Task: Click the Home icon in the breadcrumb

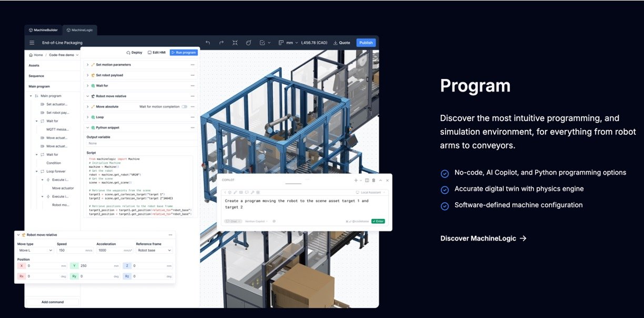Action: pyautogui.click(x=31, y=55)
